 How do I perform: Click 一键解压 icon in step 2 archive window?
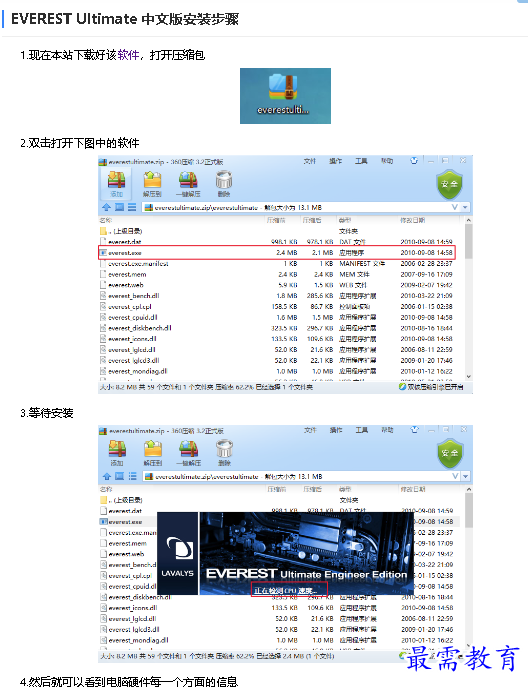(x=188, y=184)
